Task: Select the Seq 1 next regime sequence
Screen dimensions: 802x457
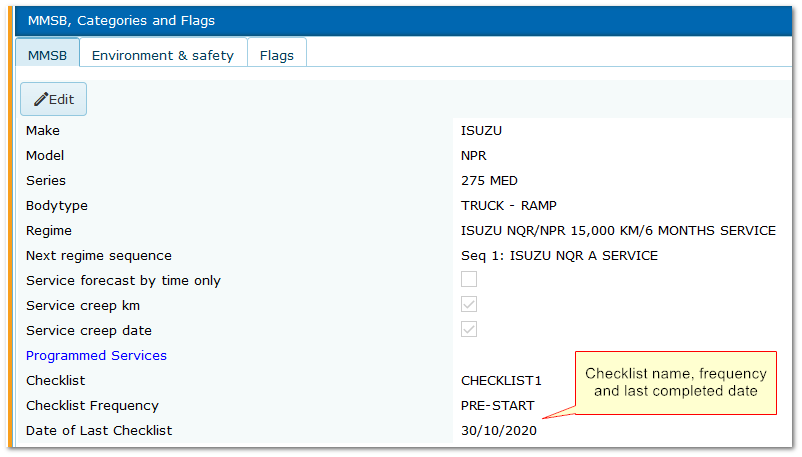Action: pyautogui.click(x=559, y=256)
